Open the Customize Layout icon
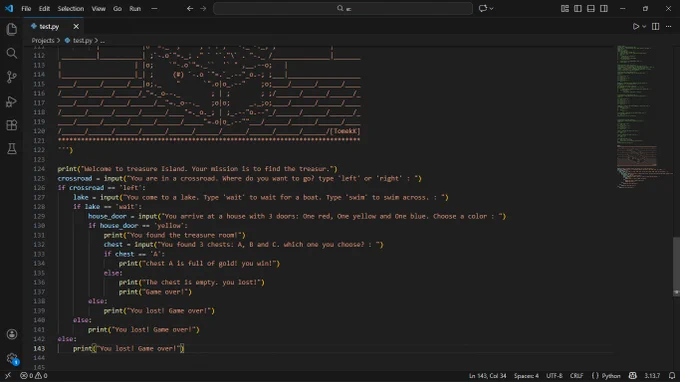Viewport: 680px width, 382px height. 565,8
